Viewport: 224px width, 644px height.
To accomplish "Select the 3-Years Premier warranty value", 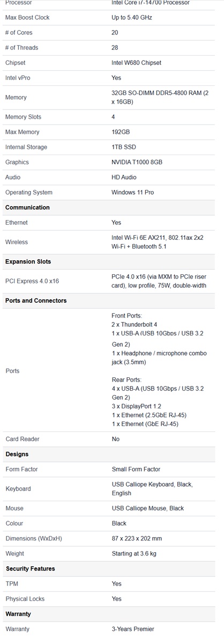I will tap(133, 628).
